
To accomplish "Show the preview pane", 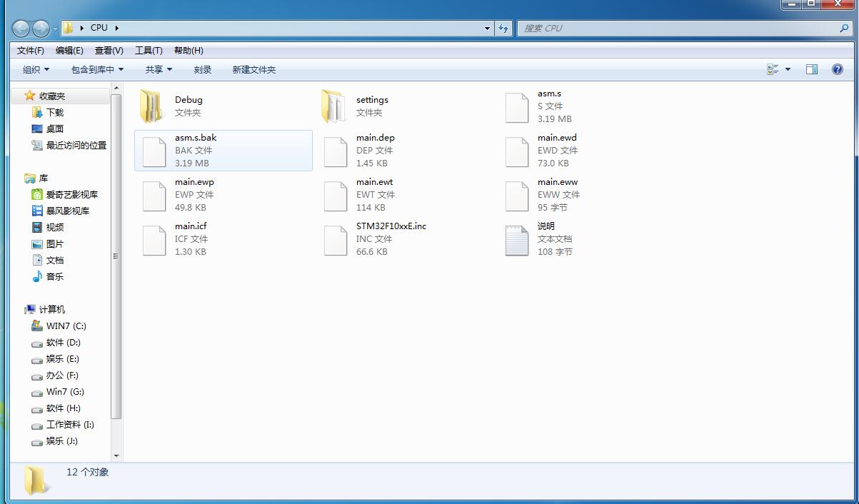I will pos(812,69).
